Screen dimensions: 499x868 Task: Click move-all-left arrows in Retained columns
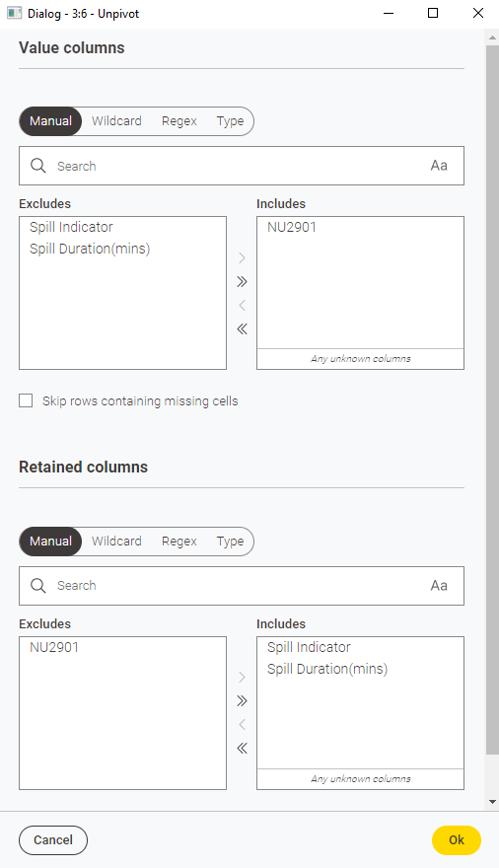(x=242, y=749)
